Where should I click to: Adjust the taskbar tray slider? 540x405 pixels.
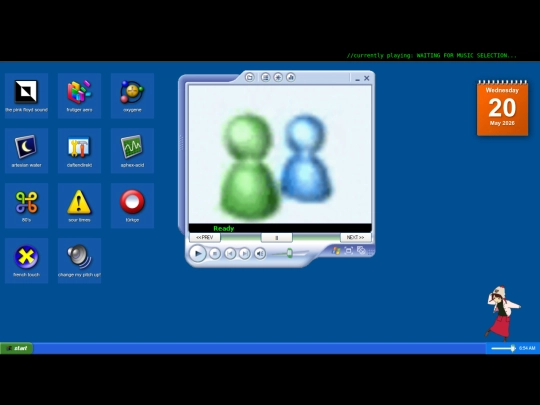click(503, 348)
